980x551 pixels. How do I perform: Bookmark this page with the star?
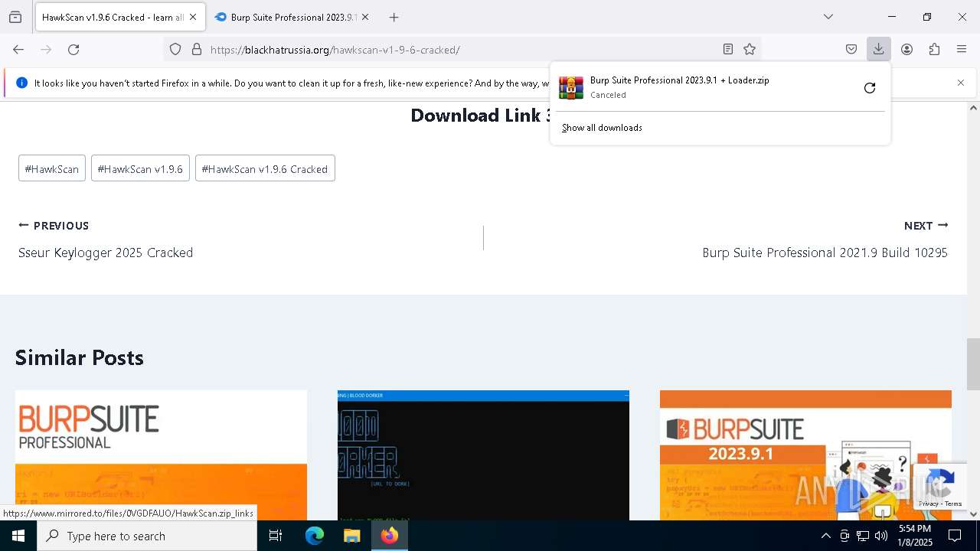click(x=750, y=50)
